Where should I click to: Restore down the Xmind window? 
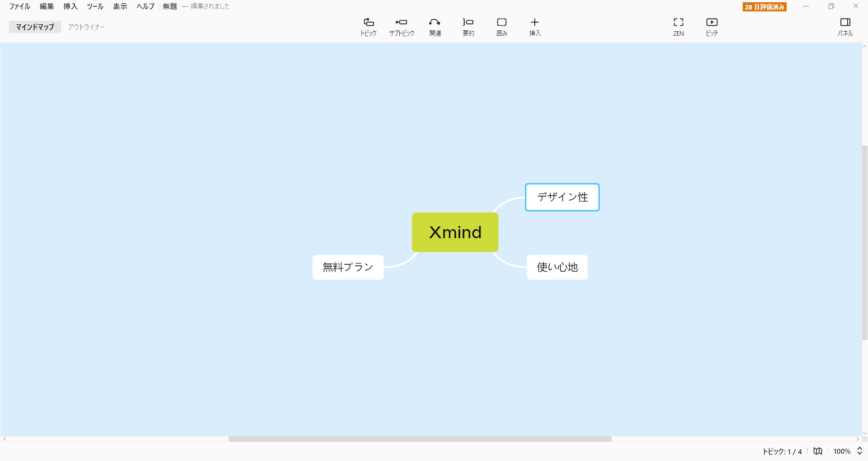831,6
